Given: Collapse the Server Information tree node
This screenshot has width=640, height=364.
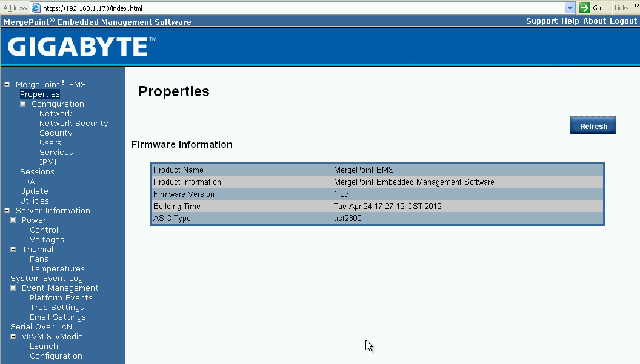Looking at the screenshot, I should (x=7, y=211).
